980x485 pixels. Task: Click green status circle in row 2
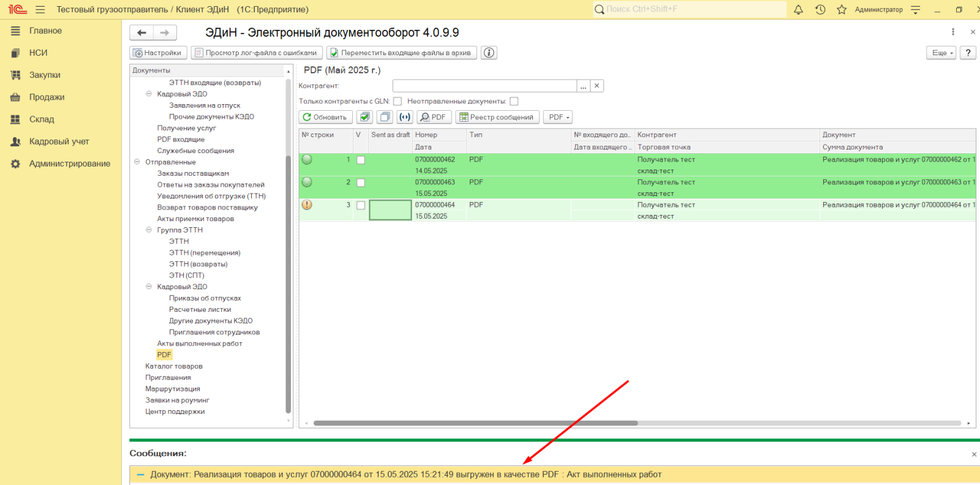tap(307, 182)
